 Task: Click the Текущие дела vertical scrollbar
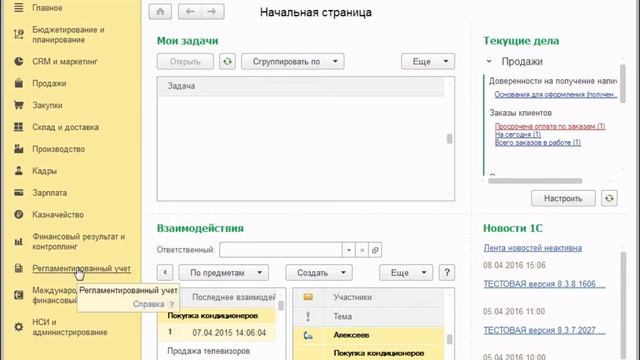coord(622,84)
